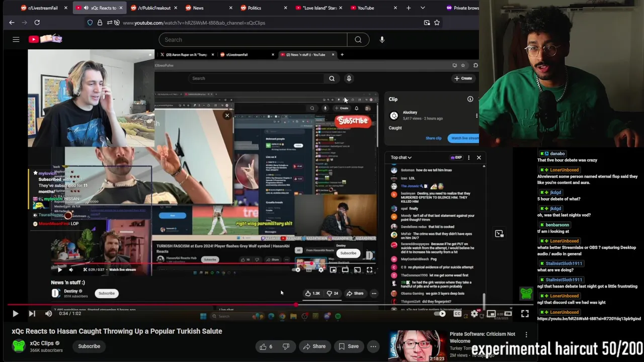Click the video title 'xQc Reacts to Hasan'
Image resolution: width=644 pixels, height=362 pixels.
tap(117, 331)
